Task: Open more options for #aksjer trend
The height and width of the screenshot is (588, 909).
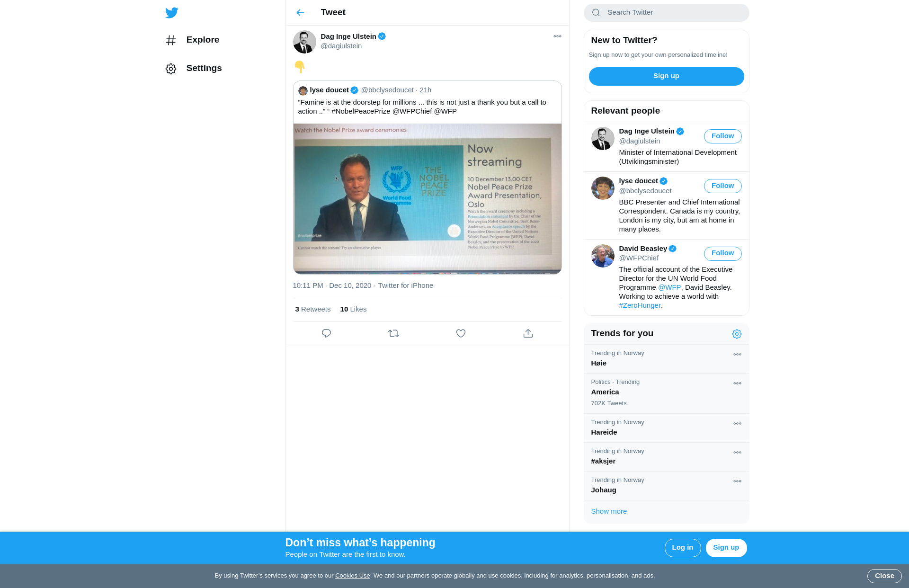Action: (737, 453)
